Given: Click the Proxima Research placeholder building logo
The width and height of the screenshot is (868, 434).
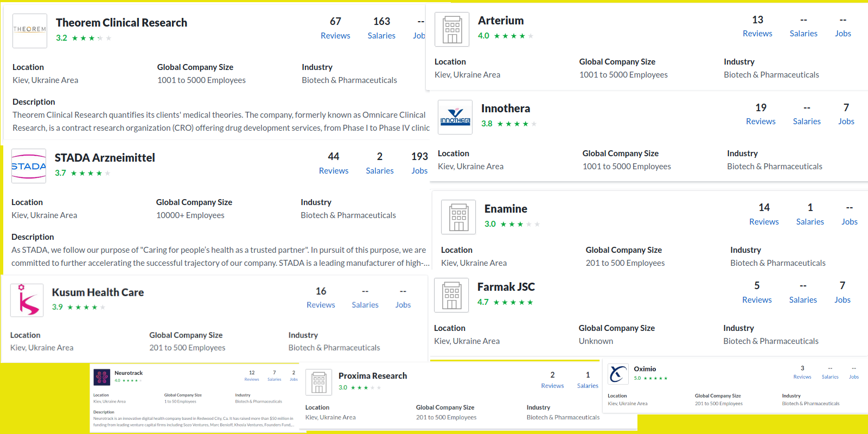Looking at the screenshot, I should [319, 382].
